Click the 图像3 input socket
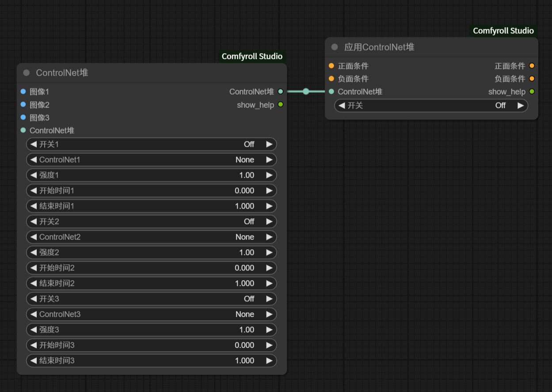Screen dimensions: 552x392 pyautogui.click(x=23, y=117)
